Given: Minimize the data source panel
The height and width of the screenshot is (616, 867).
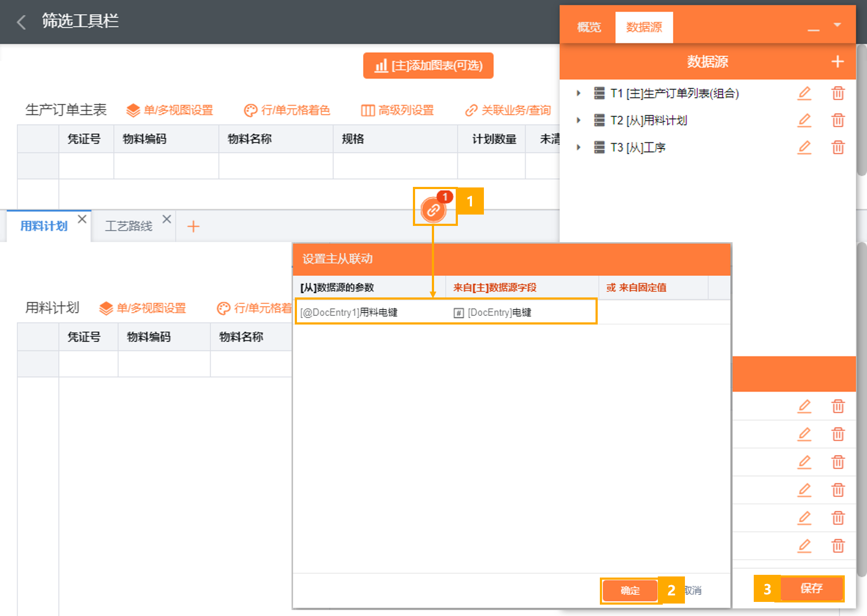Looking at the screenshot, I should tap(813, 30).
